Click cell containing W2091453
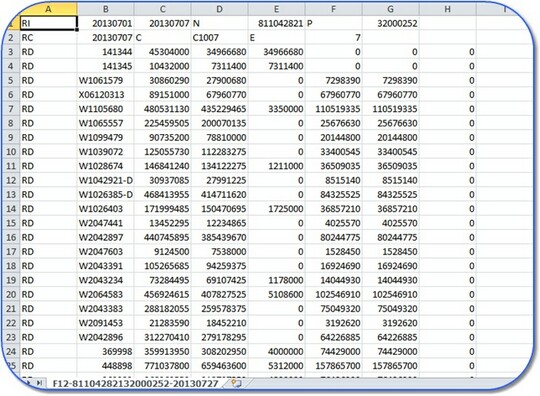The image size is (540, 396). point(105,323)
